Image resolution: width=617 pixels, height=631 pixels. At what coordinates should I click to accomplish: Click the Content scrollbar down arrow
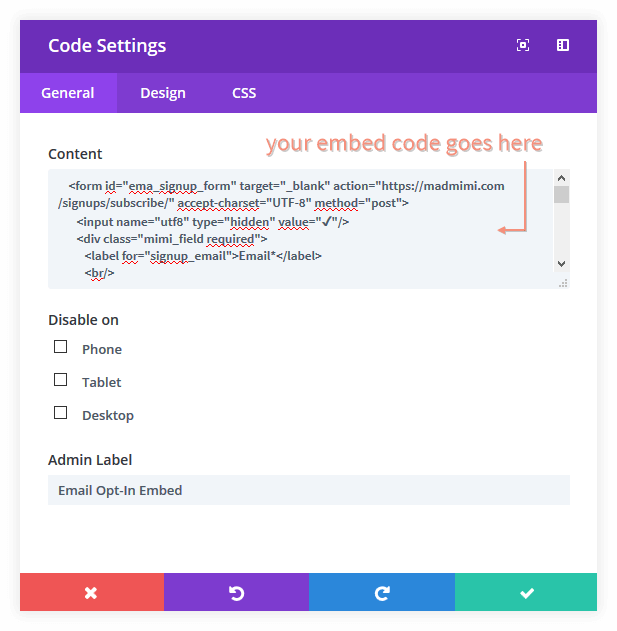(561, 264)
